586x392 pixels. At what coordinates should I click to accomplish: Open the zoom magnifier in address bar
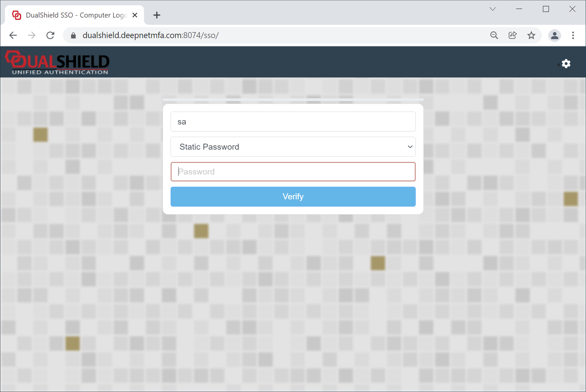[494, 35]
